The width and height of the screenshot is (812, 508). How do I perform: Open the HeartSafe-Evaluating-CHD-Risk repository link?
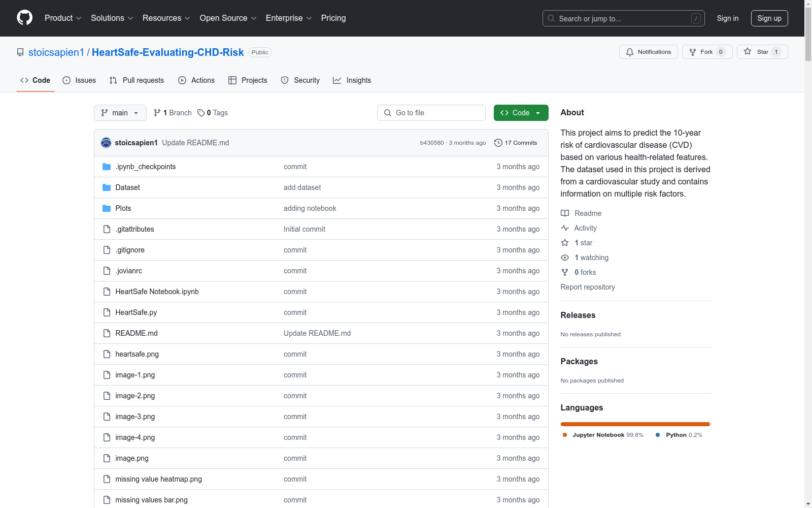click(x=168, y=52)
